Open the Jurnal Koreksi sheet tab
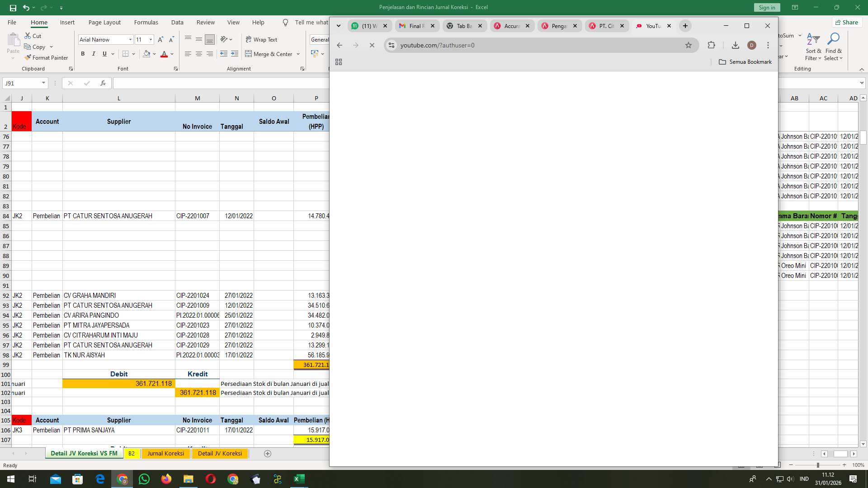 [x=165, y=453]
